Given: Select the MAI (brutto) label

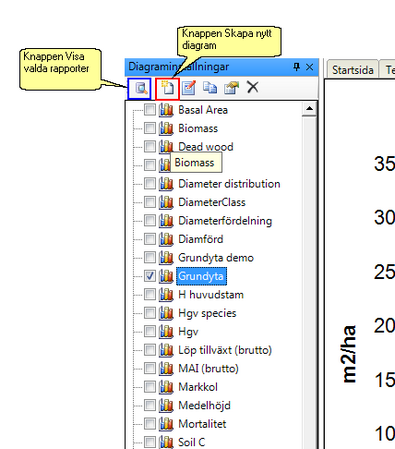Looking at the screenshot, I should pyautogui.click(x=208, y=369).
